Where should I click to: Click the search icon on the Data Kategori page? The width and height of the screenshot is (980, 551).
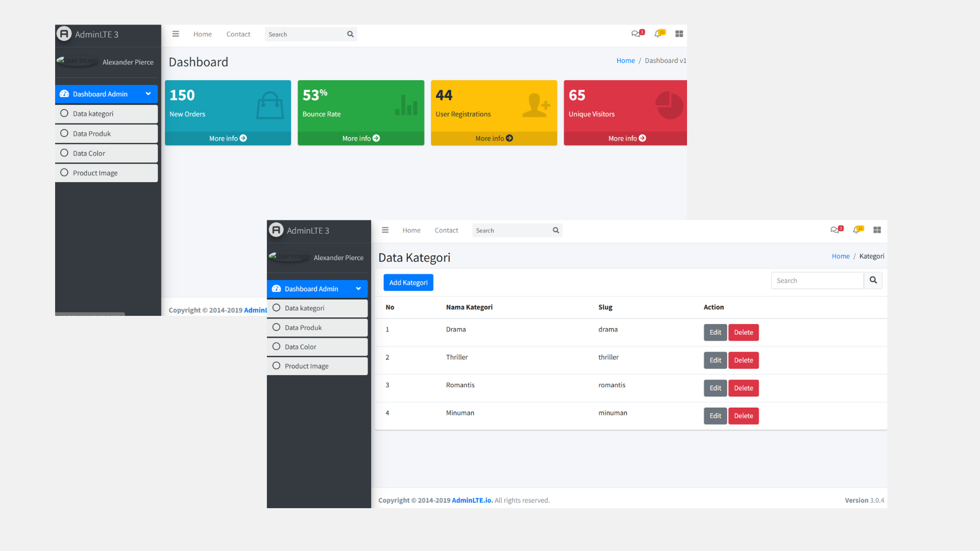pos(873,280)
